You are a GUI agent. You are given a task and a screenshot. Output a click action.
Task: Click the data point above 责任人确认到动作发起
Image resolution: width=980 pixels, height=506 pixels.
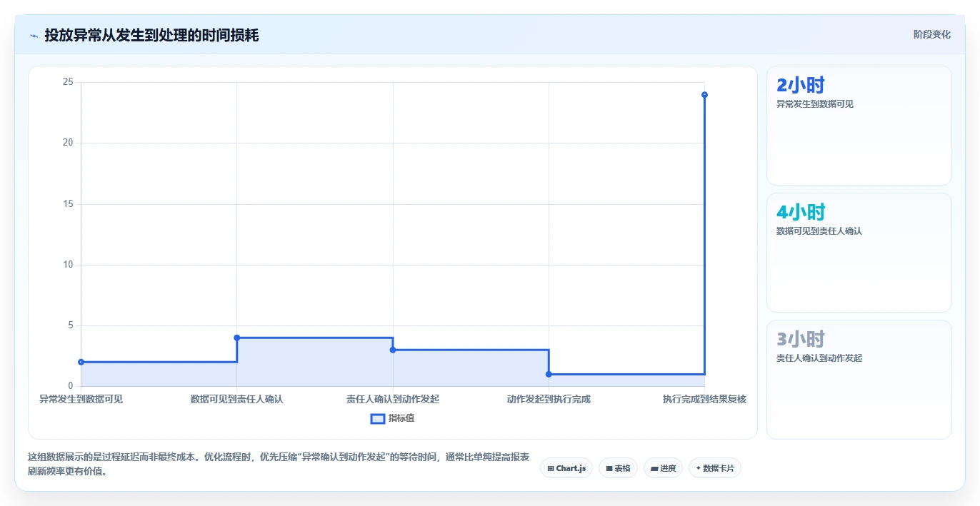tap(393, 350)
